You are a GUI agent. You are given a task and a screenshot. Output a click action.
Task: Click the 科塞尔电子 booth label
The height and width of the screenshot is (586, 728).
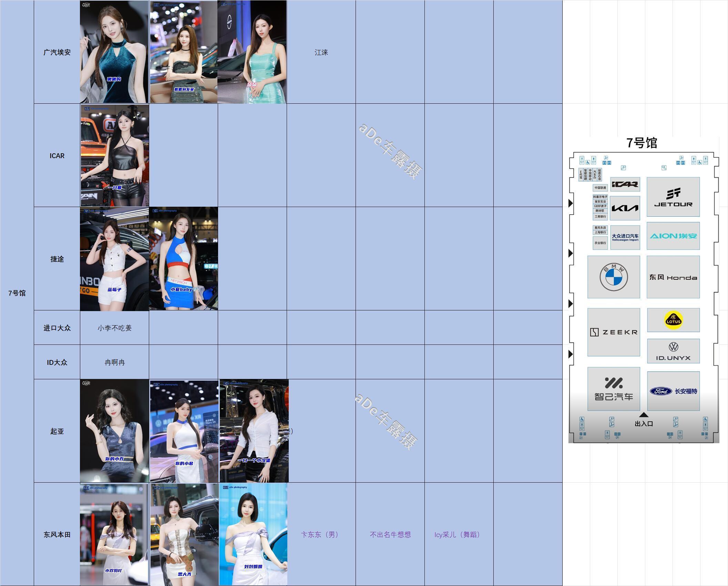(600, 197)
